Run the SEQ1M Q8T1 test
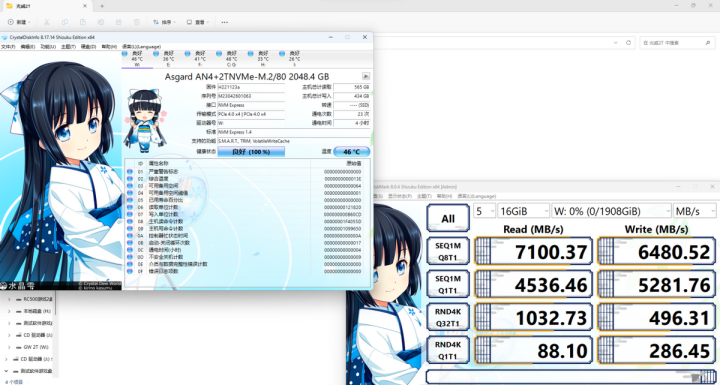Image resolution: width=720 pixels, height=385 pixels. coord(448,251)
